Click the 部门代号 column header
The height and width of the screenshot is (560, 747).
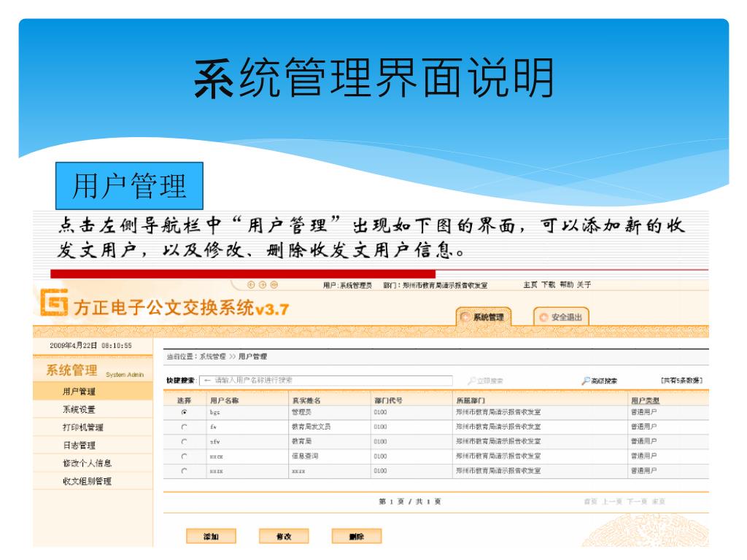(x=388, y=400)
